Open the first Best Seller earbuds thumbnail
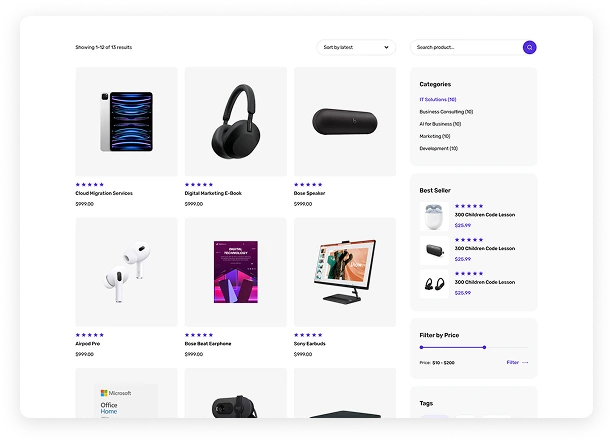The image size is (613, 442). coord(434,217)
